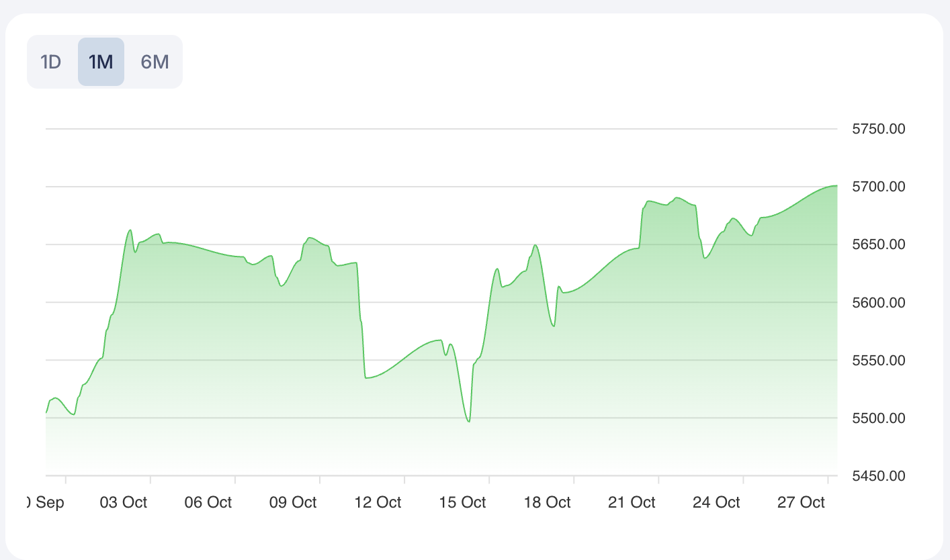Click the 24 Oct date label
The height and width of the screenshot is (560, 950).
pos(716,502)
